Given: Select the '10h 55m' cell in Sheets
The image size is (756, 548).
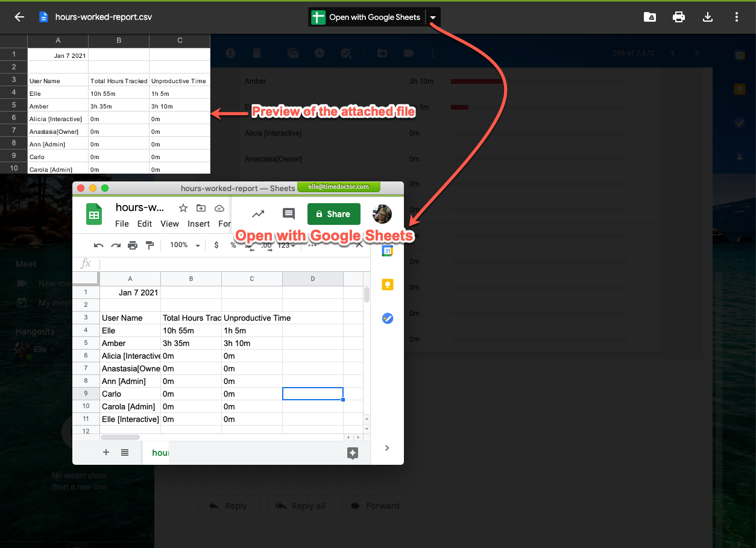Looking at the screenshot, I should (191, 330).
